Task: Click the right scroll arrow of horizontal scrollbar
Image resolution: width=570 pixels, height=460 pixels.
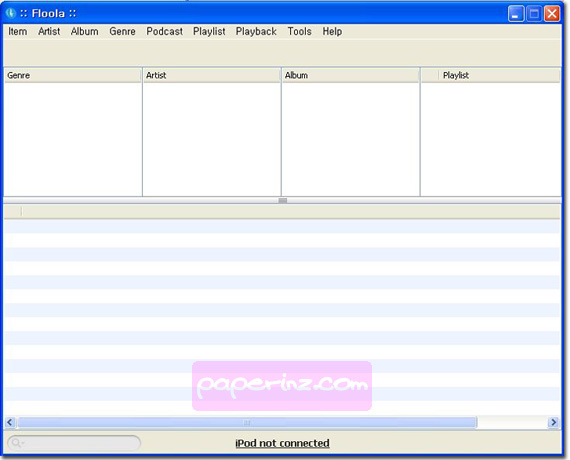Action: (x=553, y=422)
